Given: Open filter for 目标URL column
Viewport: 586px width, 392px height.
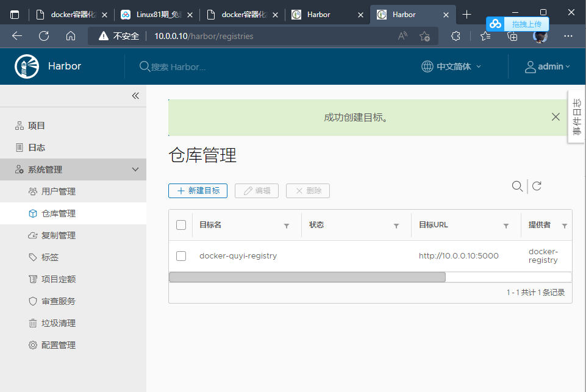Looking at the screenshot, I should click(x=506, y=226).
